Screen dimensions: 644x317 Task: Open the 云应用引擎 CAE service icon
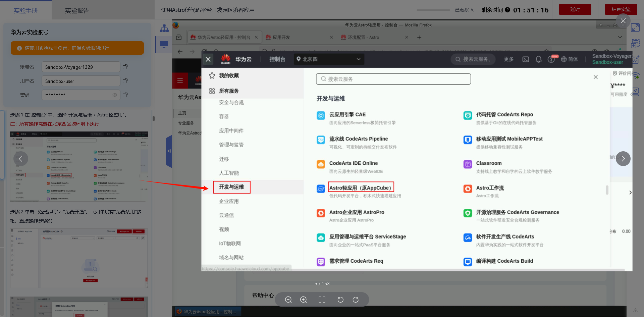321,116
